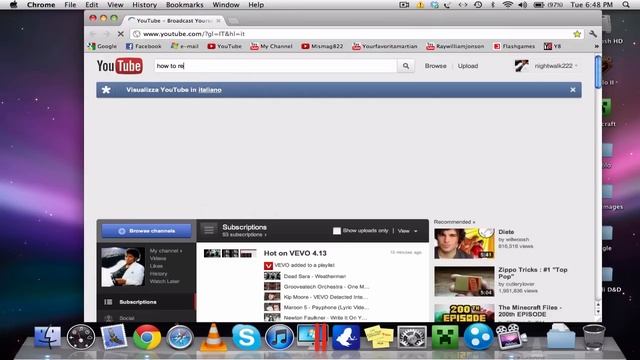Open the Facebook bookmark
This screenshot has width=640, height=360.
143,46
